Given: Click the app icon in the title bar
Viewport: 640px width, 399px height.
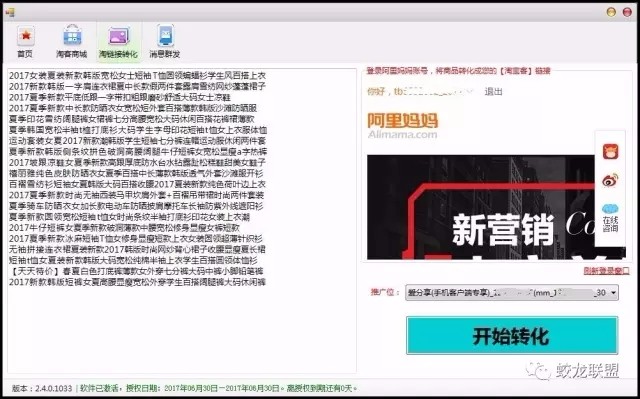Looking at the screenshot, I should (x=10, y=12).
